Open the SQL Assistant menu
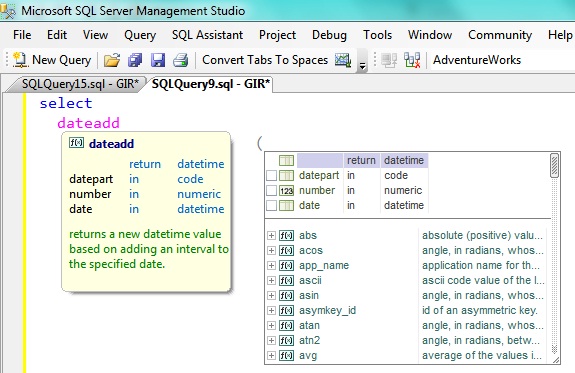The image size is (575, 373). point(207,35)
